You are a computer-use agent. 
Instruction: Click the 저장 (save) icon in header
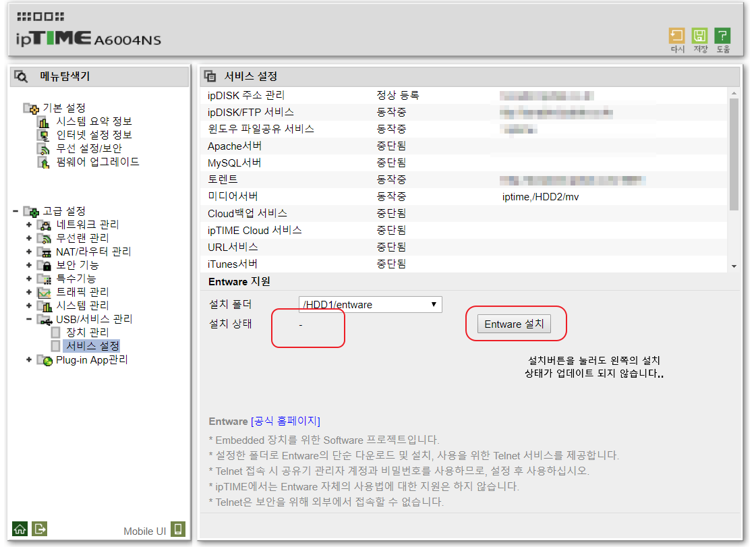[699, 36]
